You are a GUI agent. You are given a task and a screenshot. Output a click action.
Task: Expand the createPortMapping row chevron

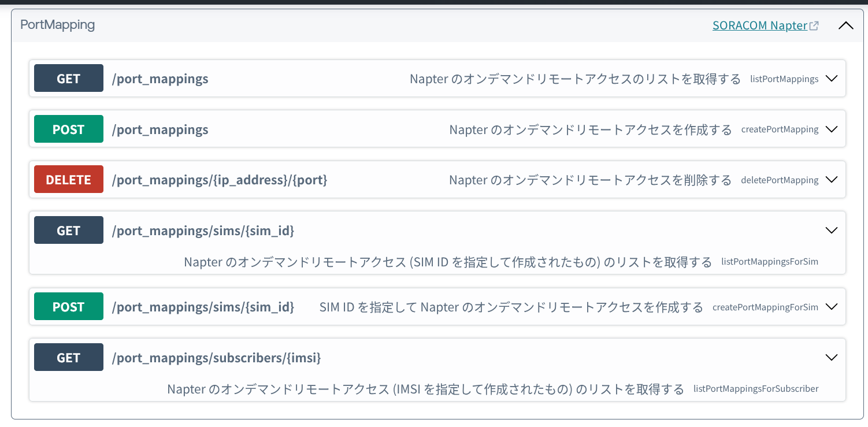832,129
